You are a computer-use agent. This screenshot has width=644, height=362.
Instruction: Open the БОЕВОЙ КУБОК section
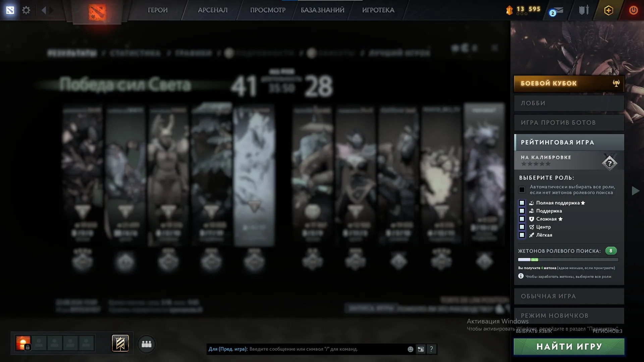pyautogui.click(x=569, y=83)
